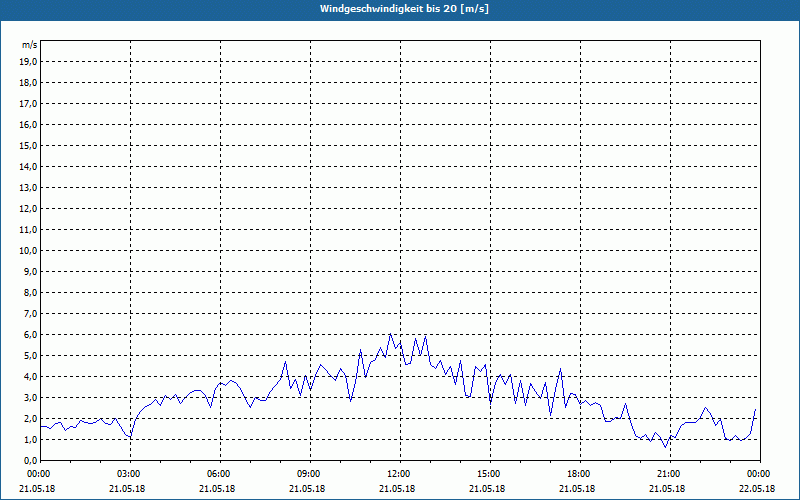Click the "19,0" y-axis label
800x500 pixels.
pyautogui.click(x=28, y=62)
